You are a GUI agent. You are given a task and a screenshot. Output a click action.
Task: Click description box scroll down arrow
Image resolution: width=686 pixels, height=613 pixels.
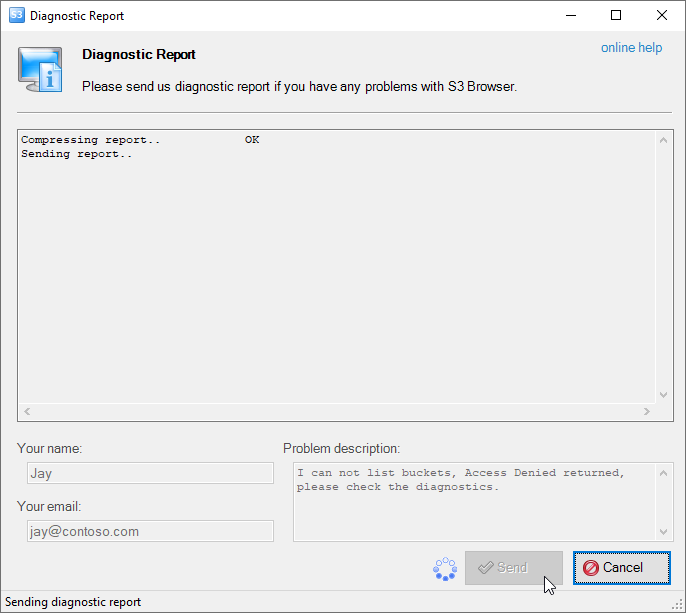coord(663,532)
